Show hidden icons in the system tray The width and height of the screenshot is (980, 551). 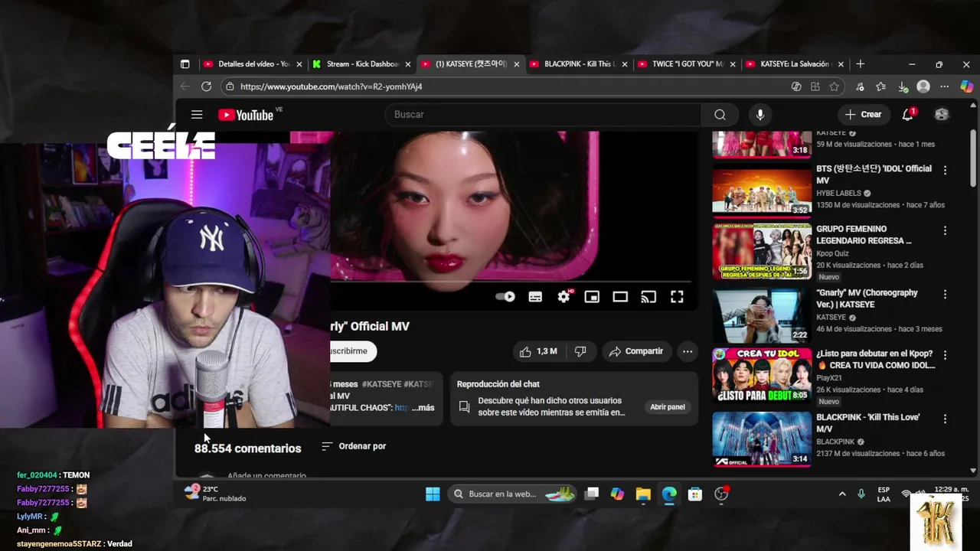(842, 494)
